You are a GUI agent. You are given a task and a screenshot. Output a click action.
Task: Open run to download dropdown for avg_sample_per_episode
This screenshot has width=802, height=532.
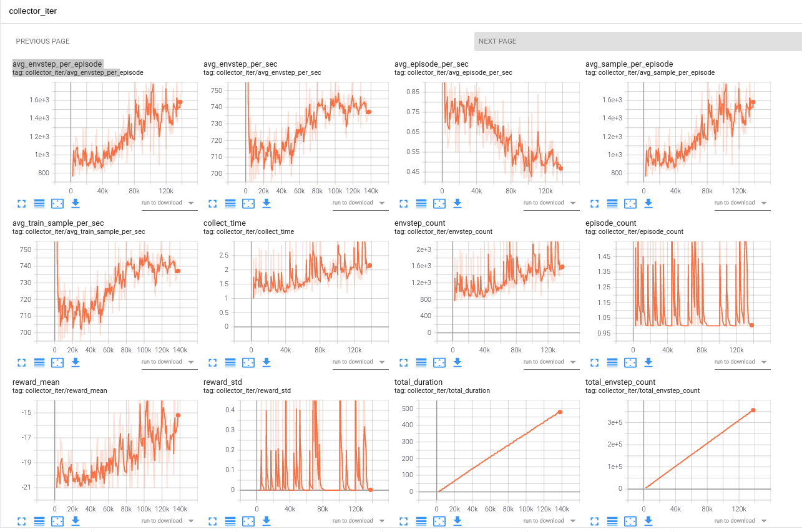741,203
